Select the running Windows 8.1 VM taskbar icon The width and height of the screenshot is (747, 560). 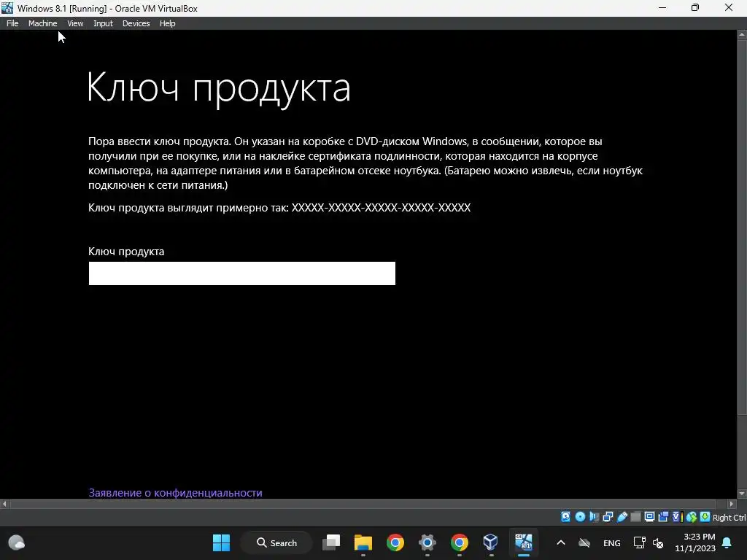pyautogui.click(x=523, y=542)
